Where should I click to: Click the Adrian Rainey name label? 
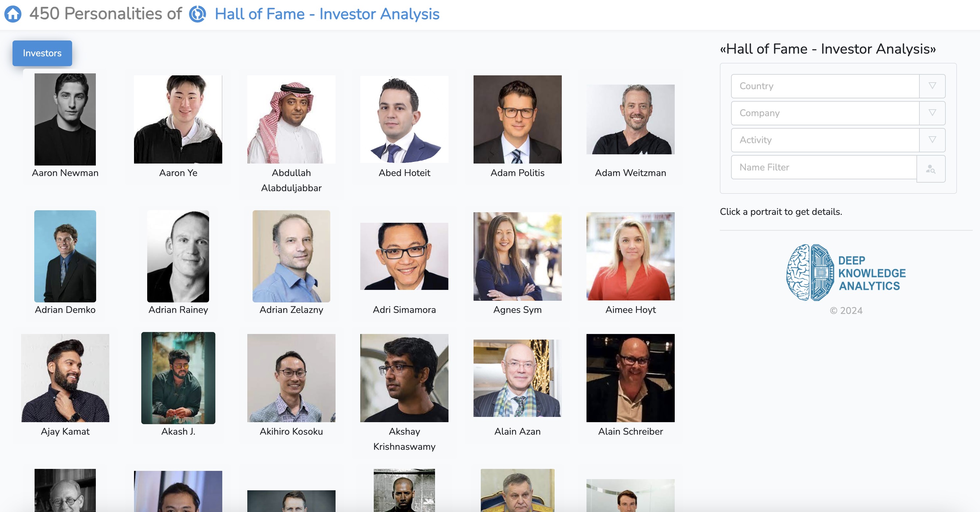click(178, 310)
